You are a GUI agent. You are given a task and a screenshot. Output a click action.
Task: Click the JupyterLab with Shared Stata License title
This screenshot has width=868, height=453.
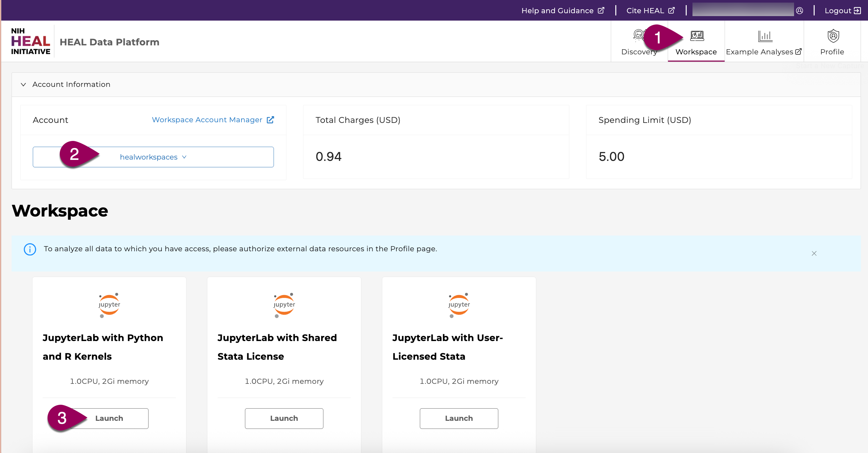(x=277, y=347)
